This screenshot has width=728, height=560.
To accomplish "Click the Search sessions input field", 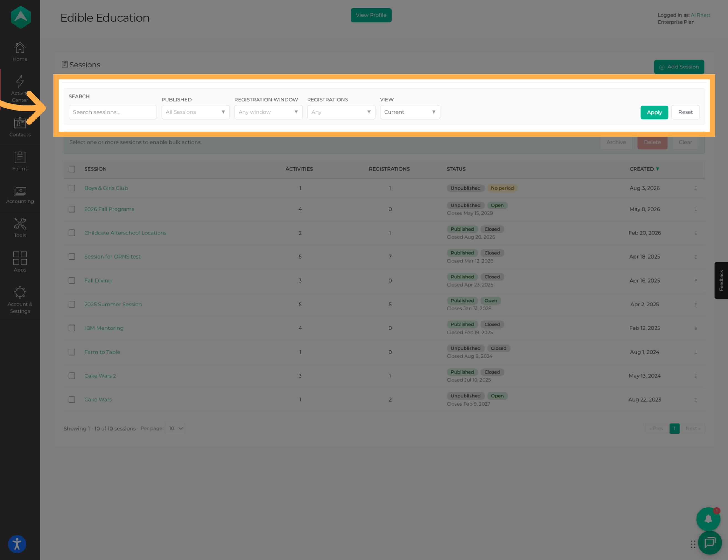I will pos(113,112).
